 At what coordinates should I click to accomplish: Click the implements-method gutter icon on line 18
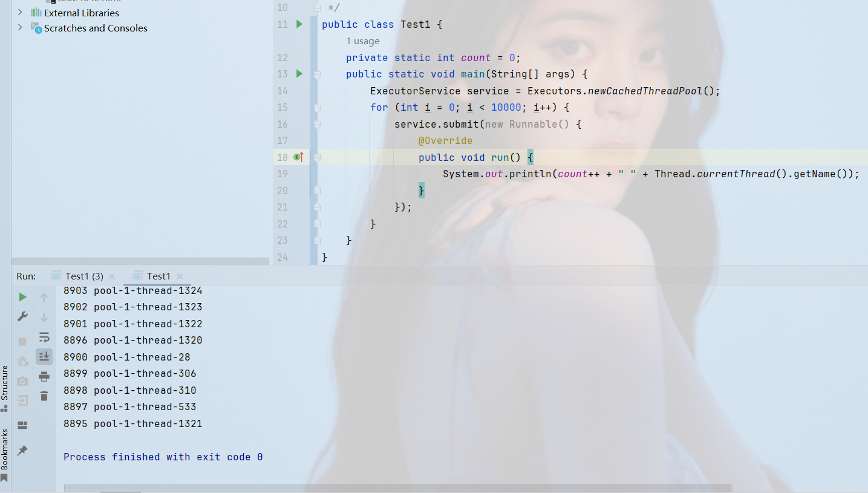click(298, 157)
